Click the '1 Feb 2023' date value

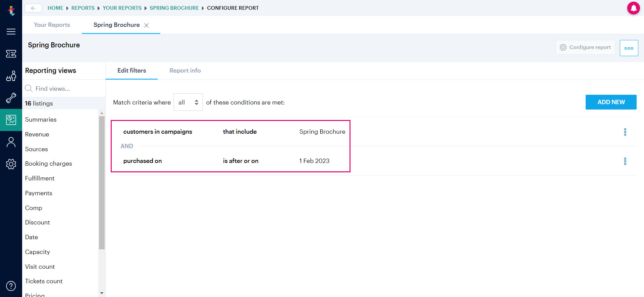click(x=314, y=161)
